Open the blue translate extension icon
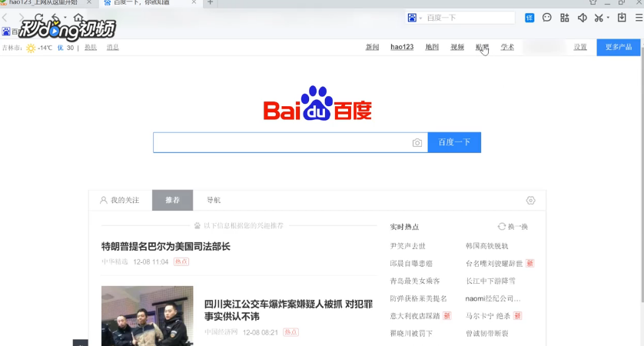Screen dimensions: 644x346 [529, 18]
